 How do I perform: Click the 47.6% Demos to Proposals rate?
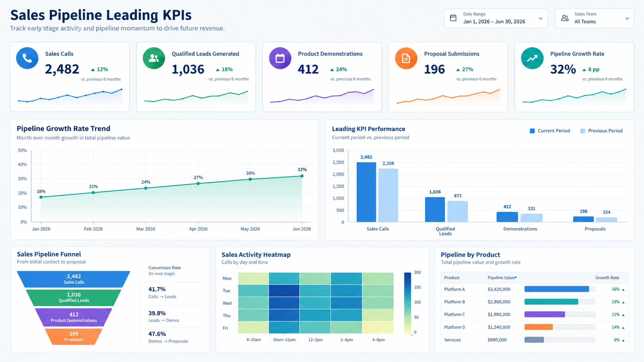point(157,334)
